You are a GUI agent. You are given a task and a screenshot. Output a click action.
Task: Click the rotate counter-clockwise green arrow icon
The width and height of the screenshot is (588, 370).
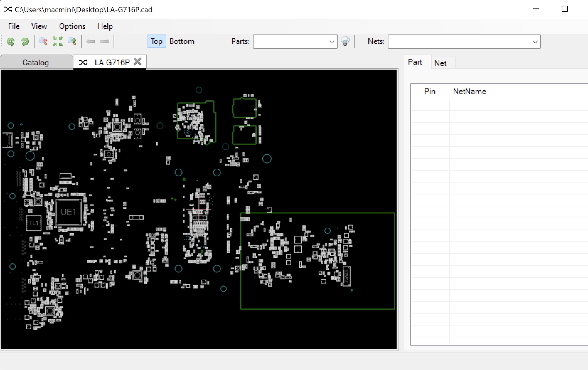(x=11, y=42)
